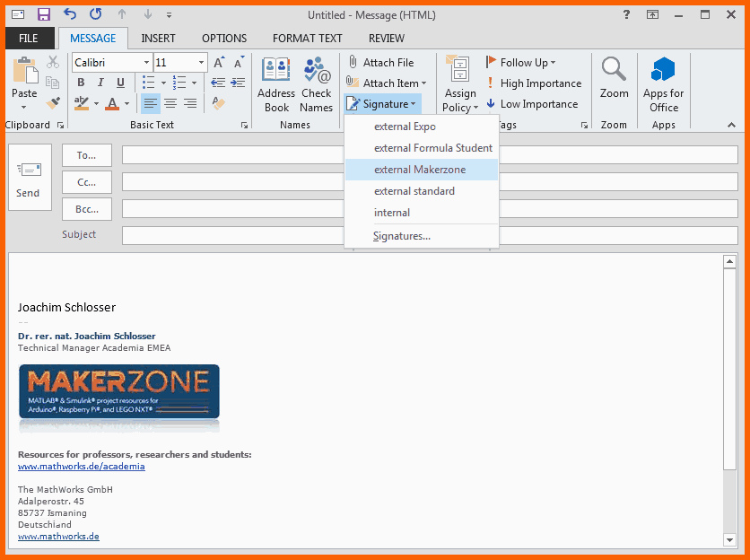
Task: Collapse the ribbon with the chevron
Action: [x=731, y=125]
